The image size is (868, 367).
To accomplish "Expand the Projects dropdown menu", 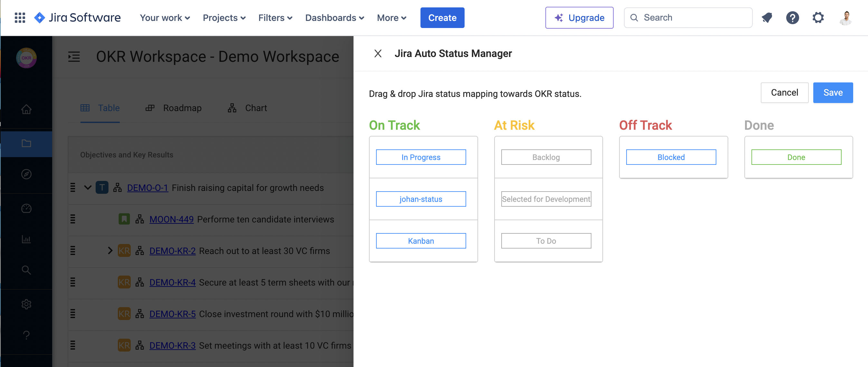I will 224,17.
